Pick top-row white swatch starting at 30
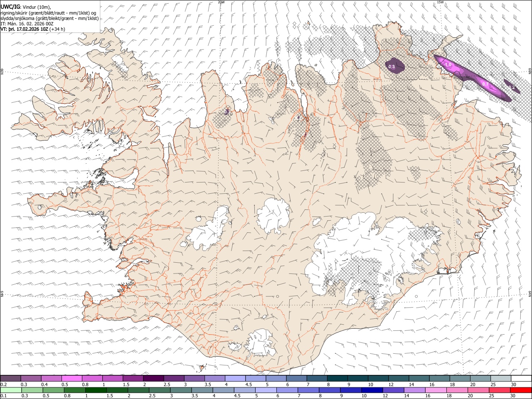Image resolution: width=532 pixels, height=399 pixels. (x=521, y=378)
